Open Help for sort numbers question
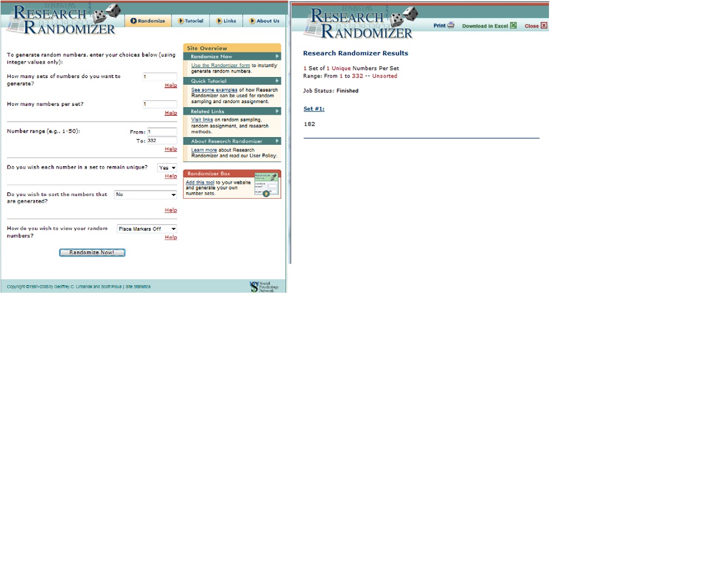 (x=171, y=210)
